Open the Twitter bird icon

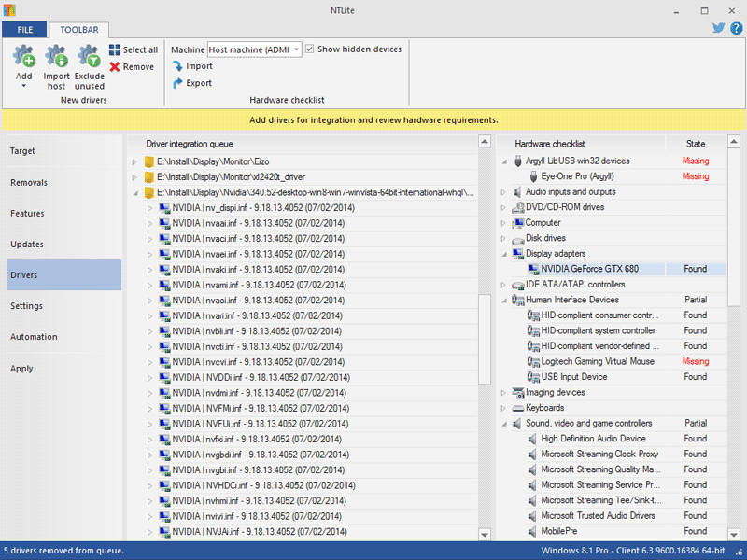point(718,28)
